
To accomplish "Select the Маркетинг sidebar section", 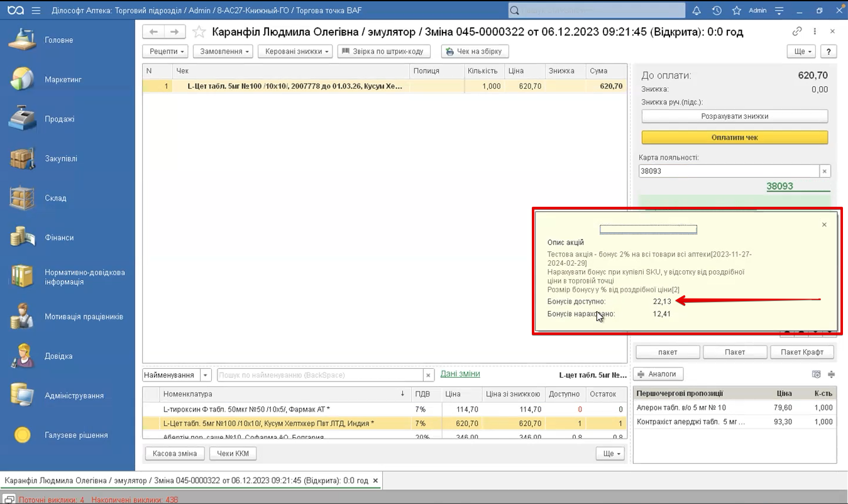I will coord(63,80).
